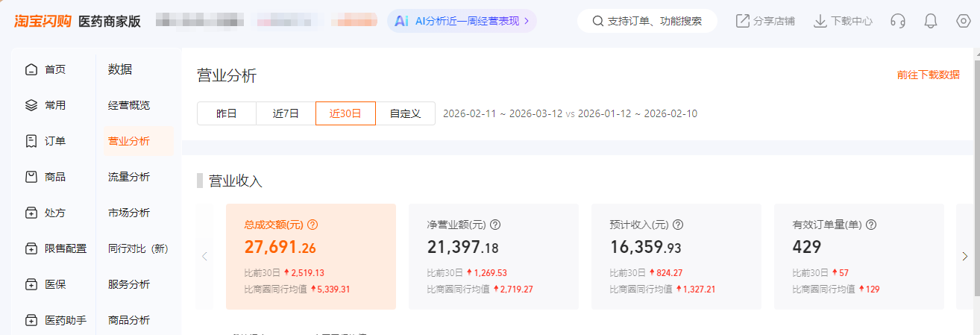
Task: Open settings hexagon icon in header
Action: tap(963, 21)
